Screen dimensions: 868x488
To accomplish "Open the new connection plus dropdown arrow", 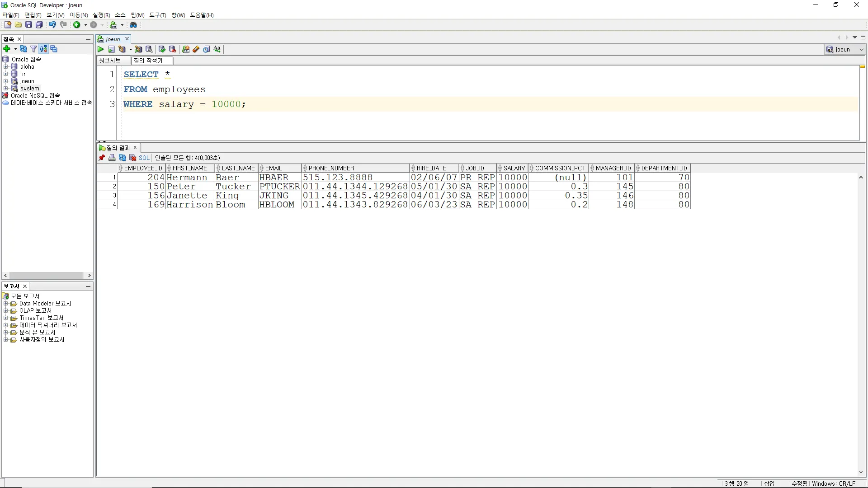I will pyautogui.click(x=15, y=49).
